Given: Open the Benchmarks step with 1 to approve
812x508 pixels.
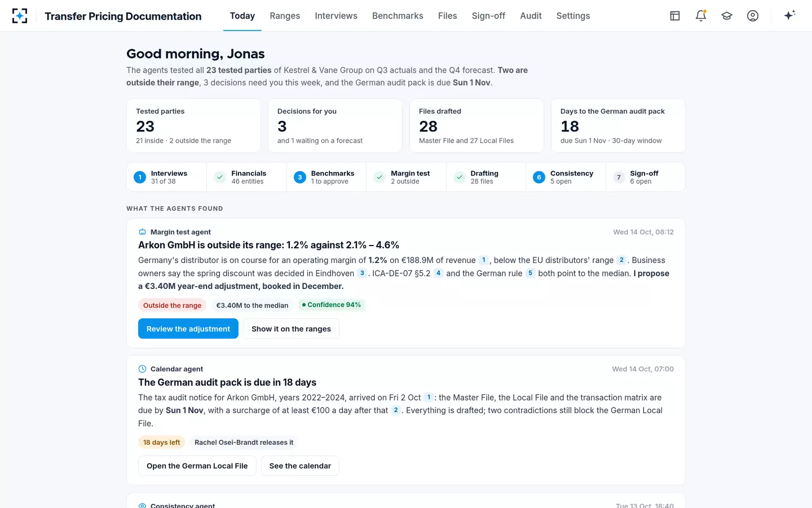Looking at the screenshot, I should point(326,177).
